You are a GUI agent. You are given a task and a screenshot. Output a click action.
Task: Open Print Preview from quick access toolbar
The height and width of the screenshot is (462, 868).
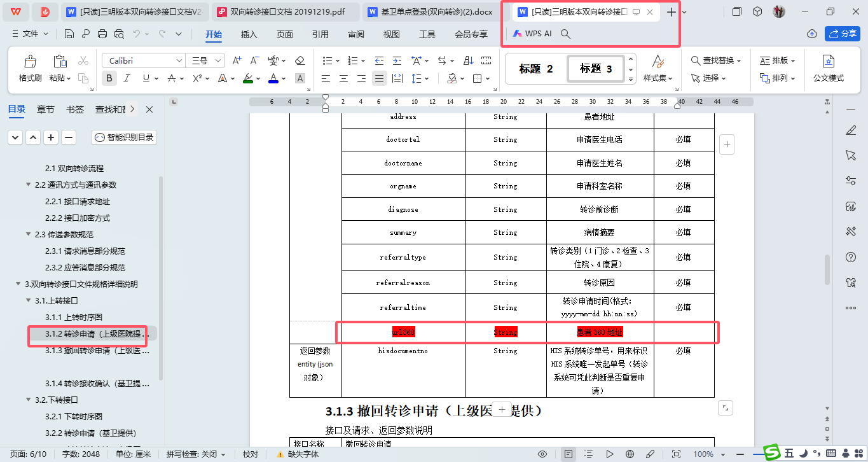[x=118, y=34]
